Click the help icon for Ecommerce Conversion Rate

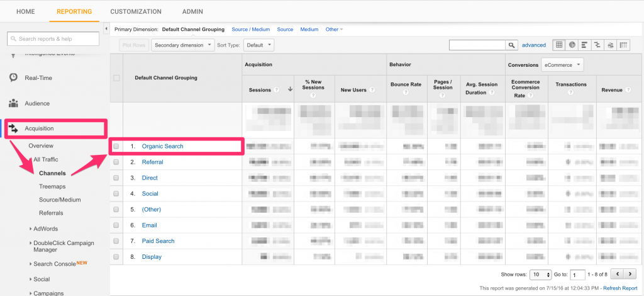point(531,95)
